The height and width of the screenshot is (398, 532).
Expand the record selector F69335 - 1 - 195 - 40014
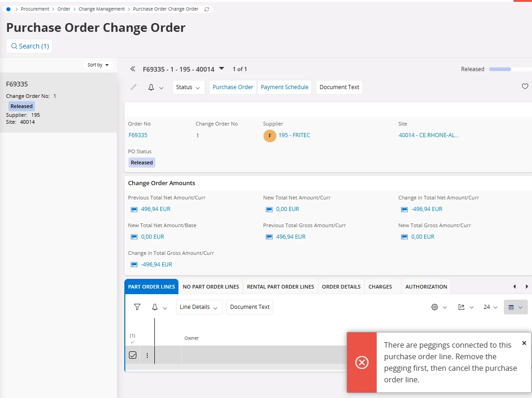[221, 68]
